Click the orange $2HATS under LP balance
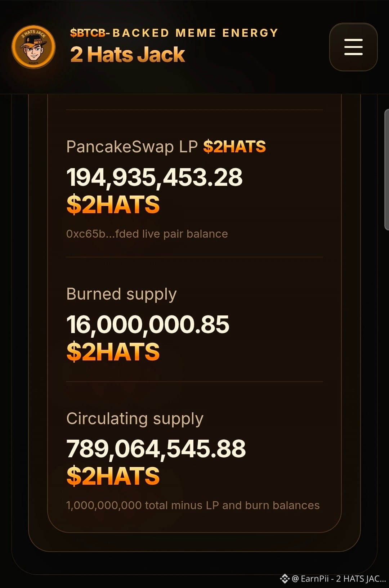 pos(113,205)
